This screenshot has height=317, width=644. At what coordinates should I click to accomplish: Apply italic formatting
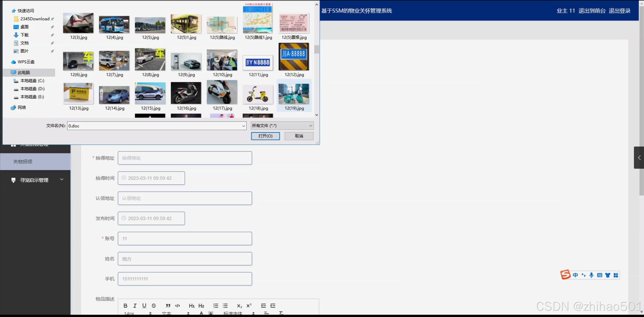(x=135, y=306)
